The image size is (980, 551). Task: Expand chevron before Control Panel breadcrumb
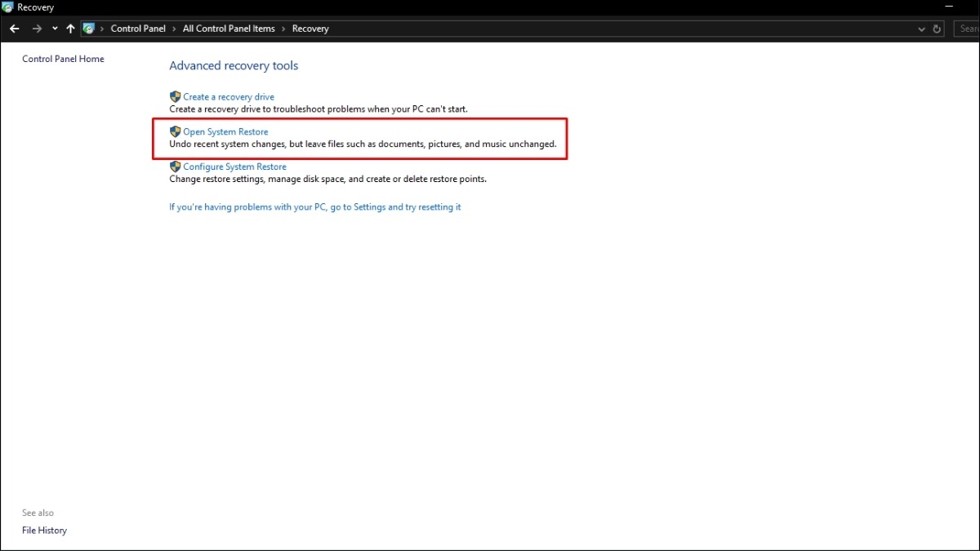click(x=102, y=29)
